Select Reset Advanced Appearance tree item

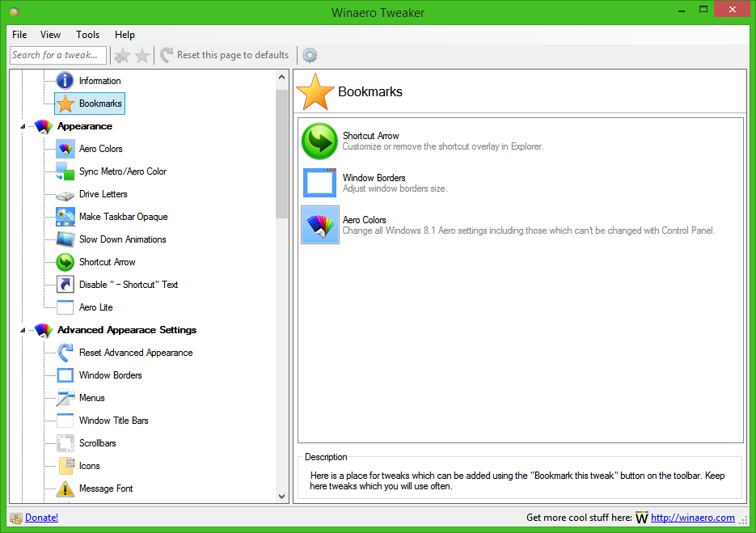pyautogui.click(x=136, y=353)
